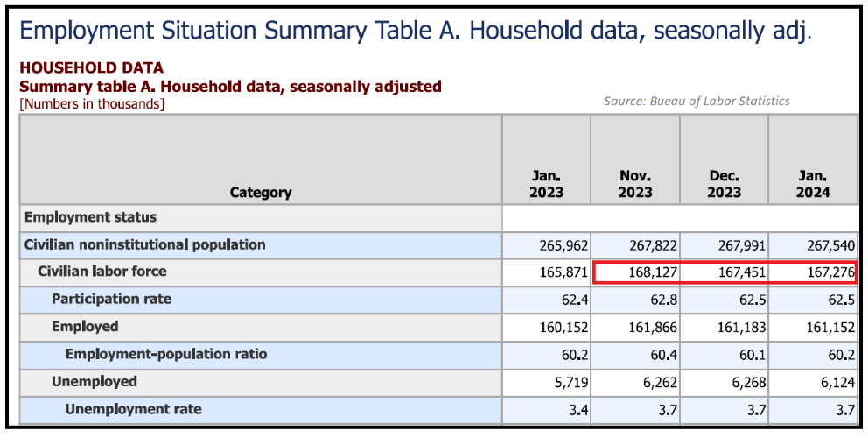This screenshot has height=438, width=868.
Task: Click the Participation rate row label
Action: coord(112,299)
